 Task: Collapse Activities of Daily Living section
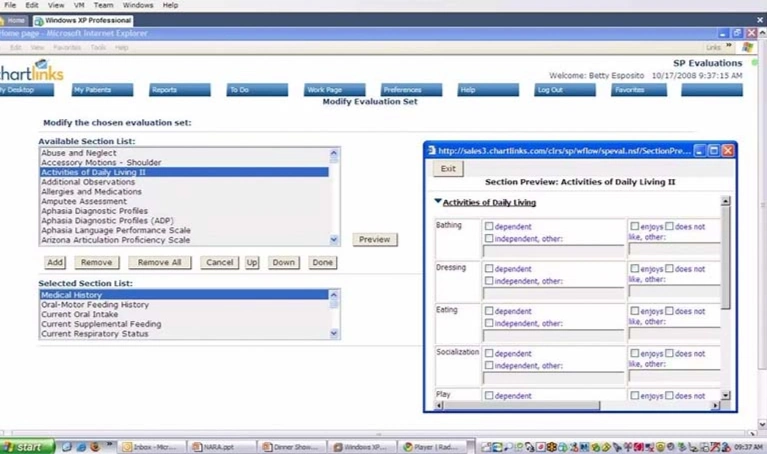point(438,202)
